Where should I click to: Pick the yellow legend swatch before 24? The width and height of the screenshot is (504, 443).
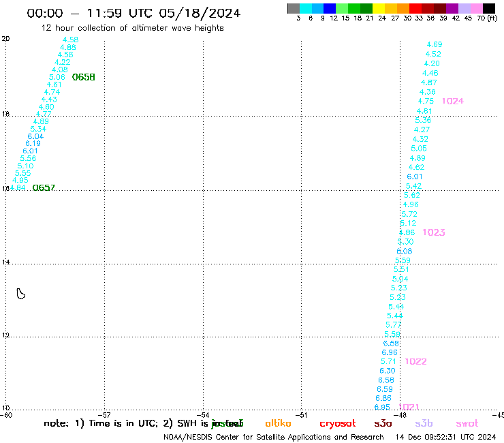pos(379,8)
